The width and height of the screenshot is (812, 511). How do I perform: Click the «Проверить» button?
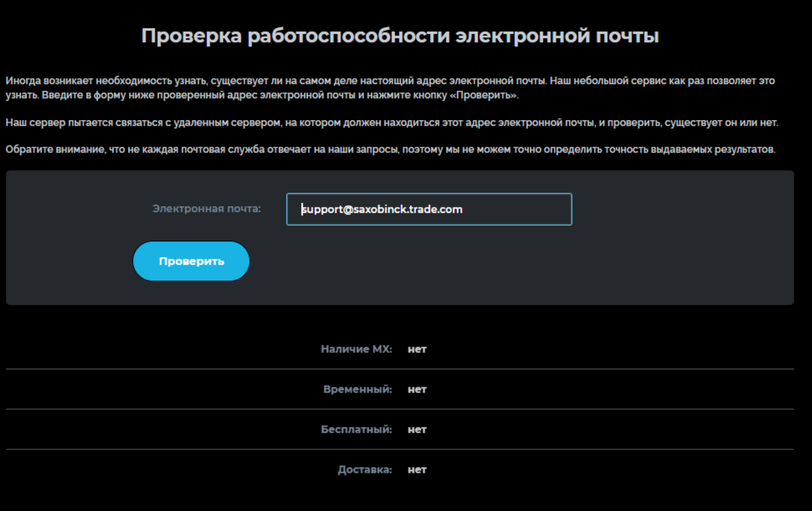tap(191, 261)
